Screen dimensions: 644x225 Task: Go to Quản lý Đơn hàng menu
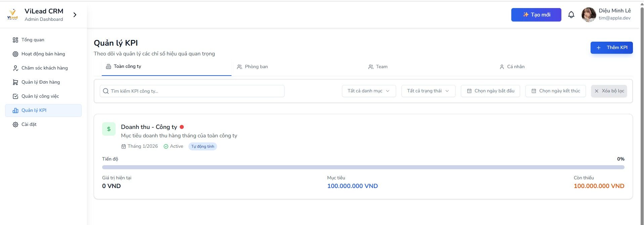tap(40, 82)
